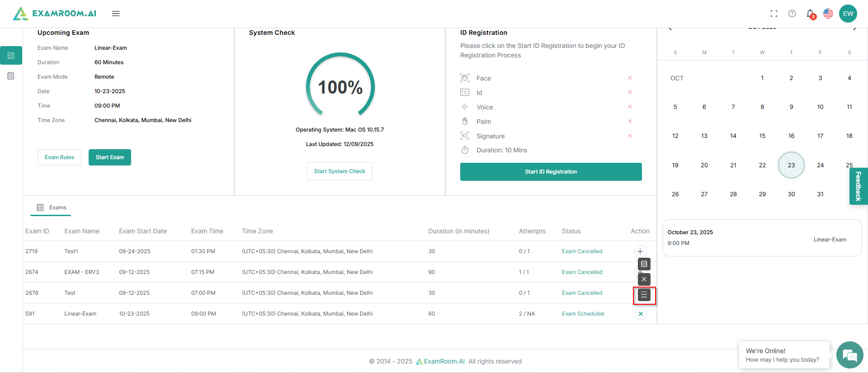Select October 23 on the calendar
The width and height of the screenshot is (868, 373).
pyautogui.click(x=791, y=165)
